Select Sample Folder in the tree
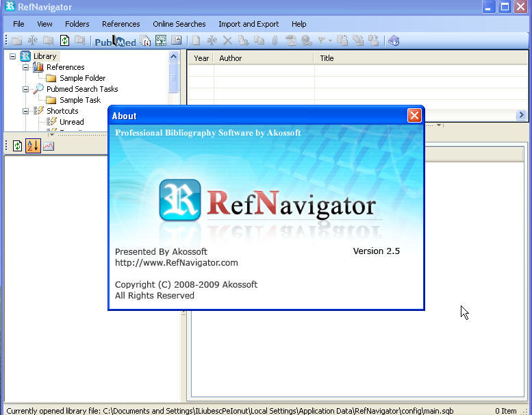The height and width of the screenshot is (415, 532). pyautogui.click(x=82, y=78)
